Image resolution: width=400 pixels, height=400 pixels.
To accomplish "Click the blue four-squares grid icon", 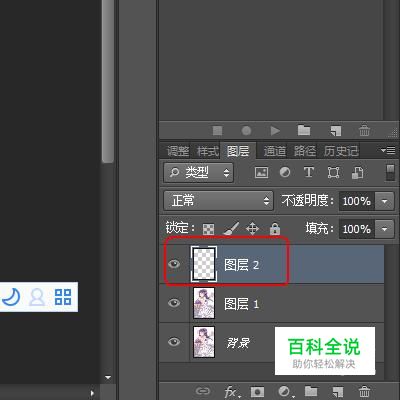I will click(x=63, y=297).
